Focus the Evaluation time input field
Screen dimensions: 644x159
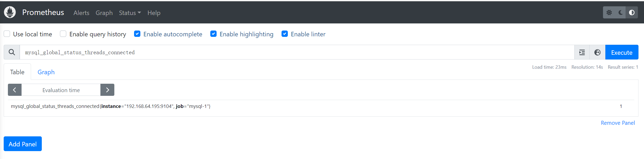pyautogui.click(x=61, y=90)
